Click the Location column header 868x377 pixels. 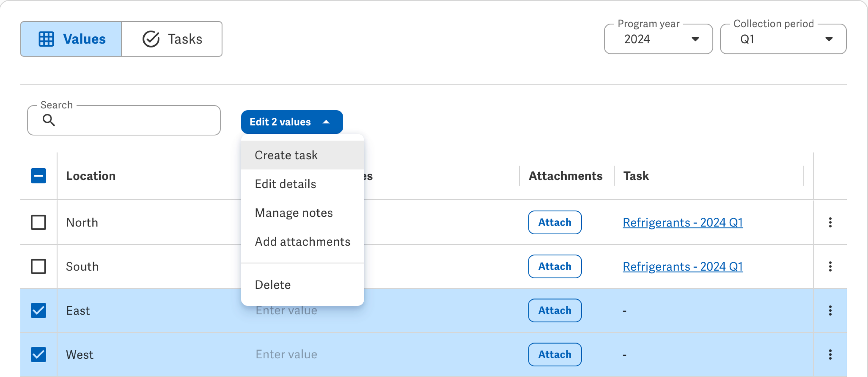(x=91, y=176)
